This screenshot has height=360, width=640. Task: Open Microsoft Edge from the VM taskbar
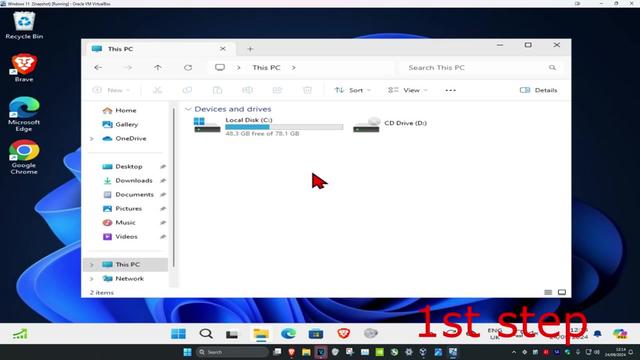(288, 333)
